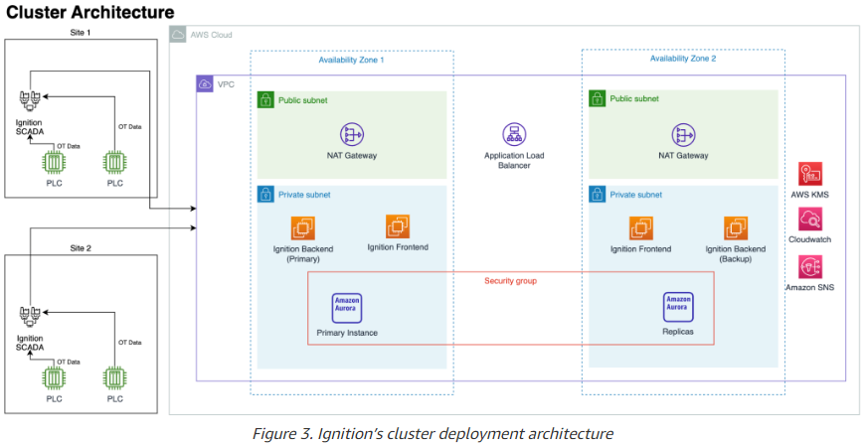Viewport: 868px width, 445px height.
Task: Click the Private subnet label in Zone 2
Action: click(x=636, y=195)
